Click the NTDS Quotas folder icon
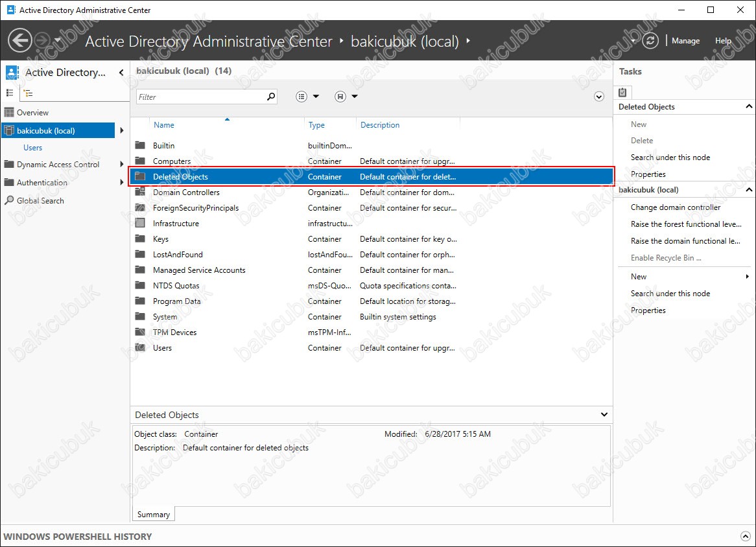This screenshot has height=547, width=756. pos(140,285)
